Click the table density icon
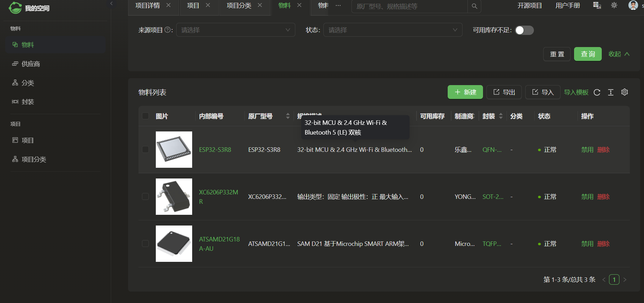The height and width of the screenshot is (303, 644). point(611,92)
